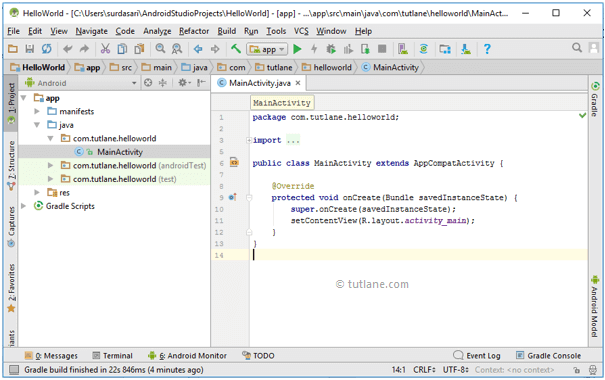This screenshot has height=380, width=605.
Task: Search everywhere with the magnifier at top right
Action: pos(577,48)
